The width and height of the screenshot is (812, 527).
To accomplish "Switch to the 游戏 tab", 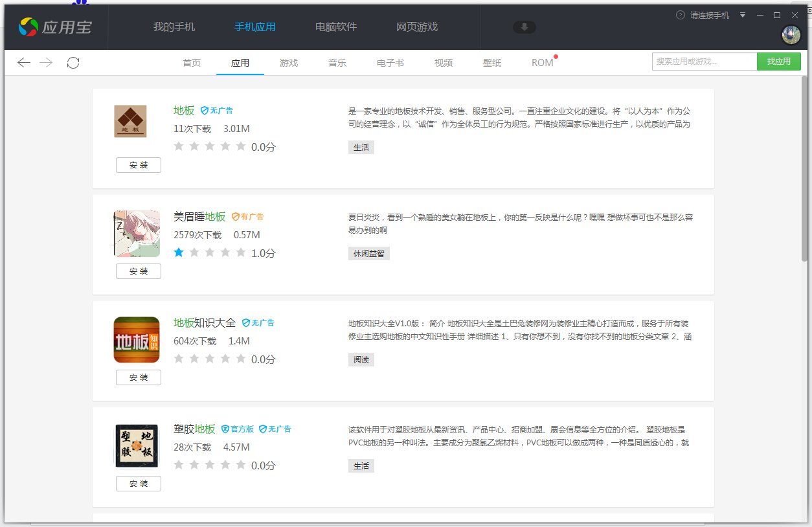I will pos(289,62).
